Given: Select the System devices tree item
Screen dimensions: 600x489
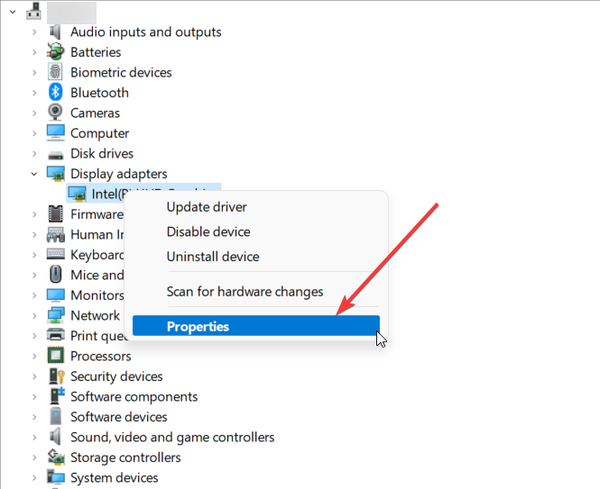Looking at the screenshot, I should (115, 478).
